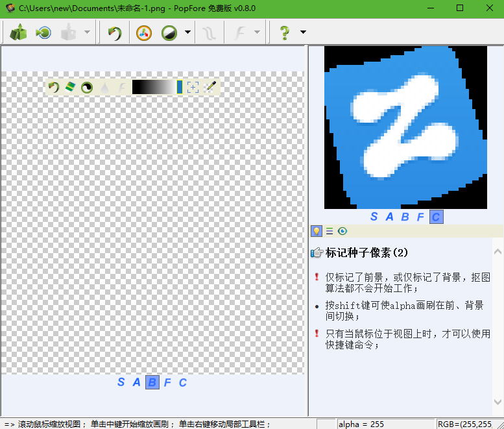Click the bracketed plus zoom-region icon
Image resolution: width=504 pixels, height=429 pixels.
point(193,87)
